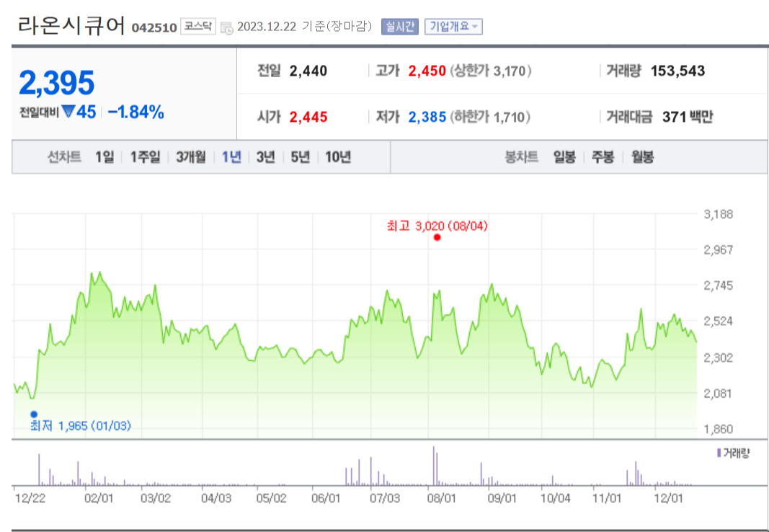Click the red 최고 3,020 marker dot
This screenshot has width=769, height=532.
pos(437,237)
